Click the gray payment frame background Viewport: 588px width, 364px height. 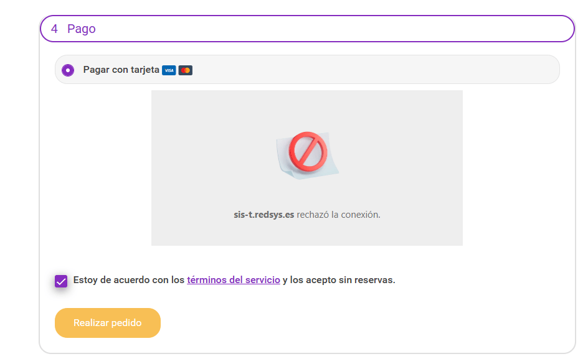tap(199, 124)
